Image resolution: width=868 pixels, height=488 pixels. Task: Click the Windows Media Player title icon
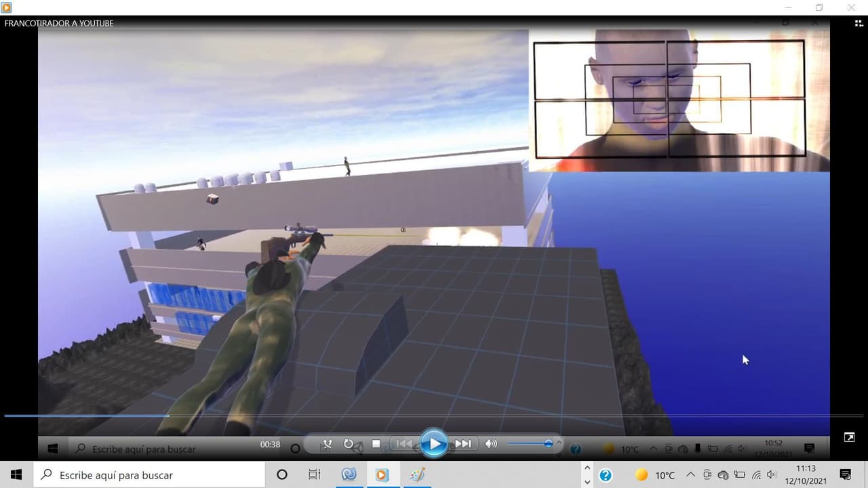coord(7,7)
